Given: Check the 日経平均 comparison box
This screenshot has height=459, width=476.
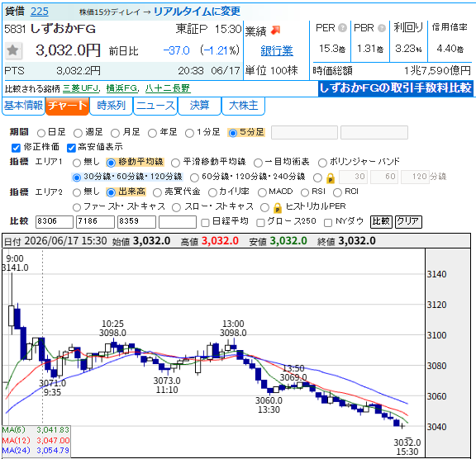Looking at the screenshot, I should (205, 223).
